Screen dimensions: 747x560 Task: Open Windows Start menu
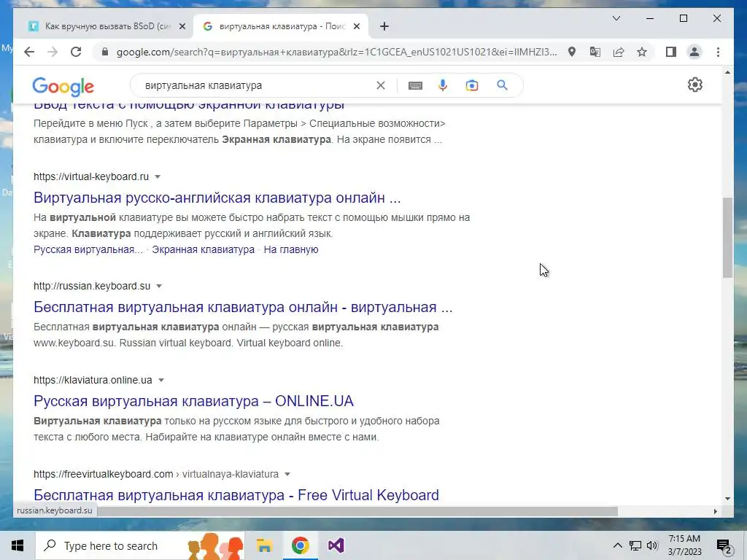tap(18, 545)
